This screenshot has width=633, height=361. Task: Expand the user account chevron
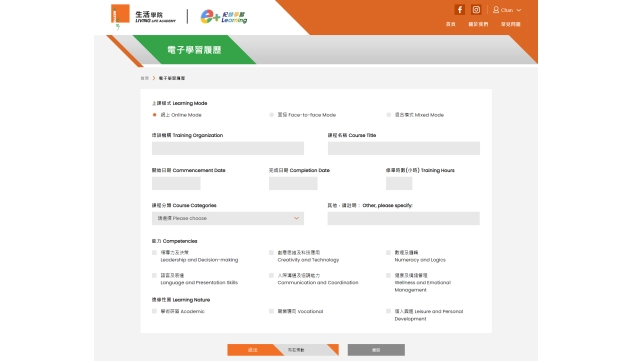click(x=519, y=10)
